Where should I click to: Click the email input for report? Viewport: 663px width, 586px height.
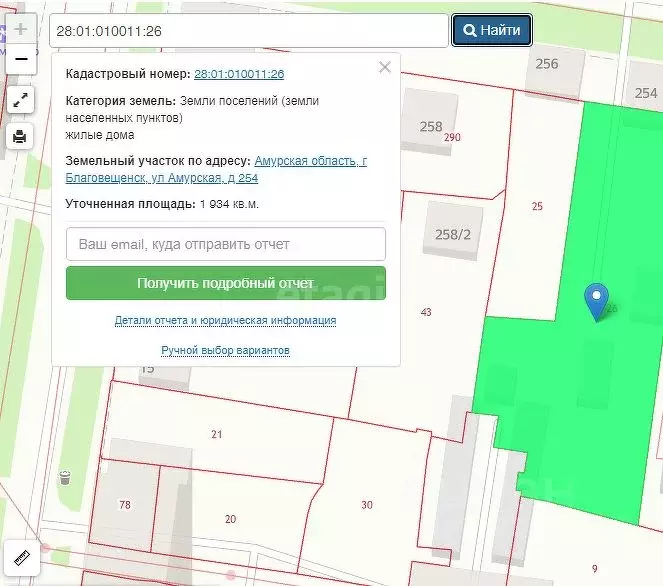(x=226, y=244)
